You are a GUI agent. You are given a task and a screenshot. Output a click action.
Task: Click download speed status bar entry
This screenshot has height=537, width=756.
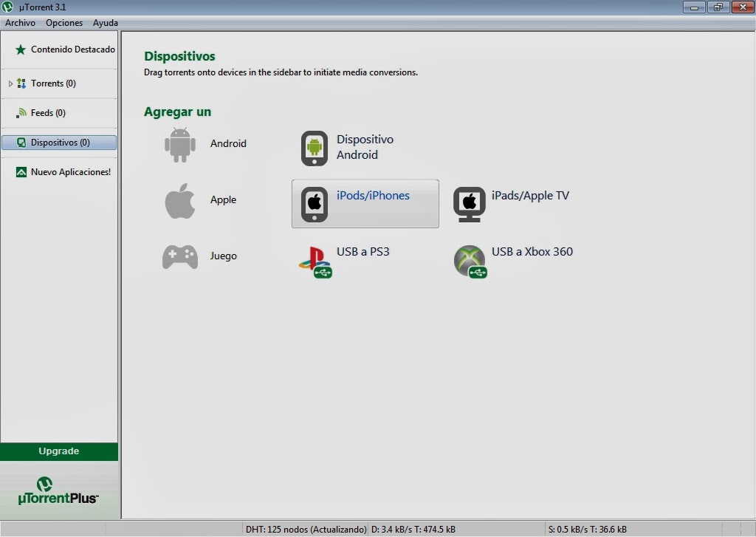(x=413, y=530)
